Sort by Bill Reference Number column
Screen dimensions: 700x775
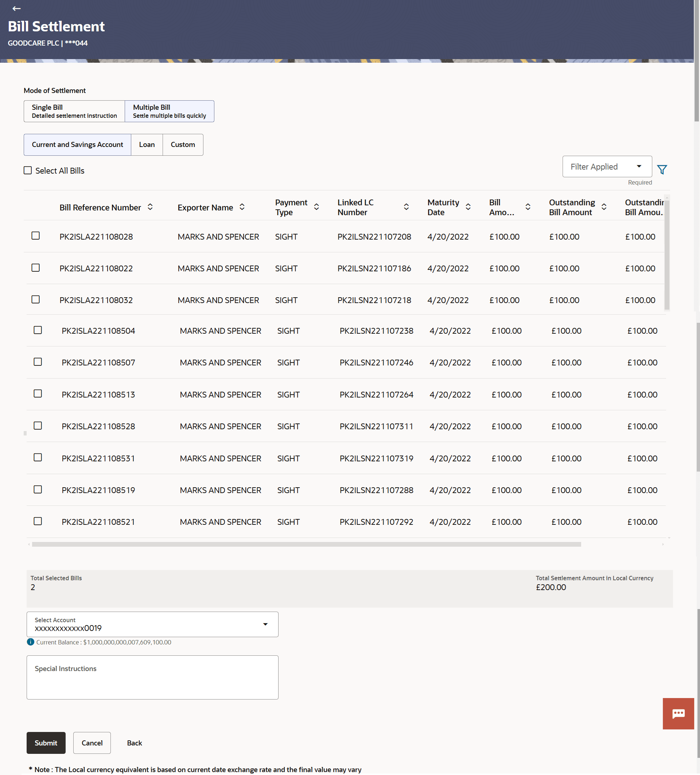click(150, 207)
